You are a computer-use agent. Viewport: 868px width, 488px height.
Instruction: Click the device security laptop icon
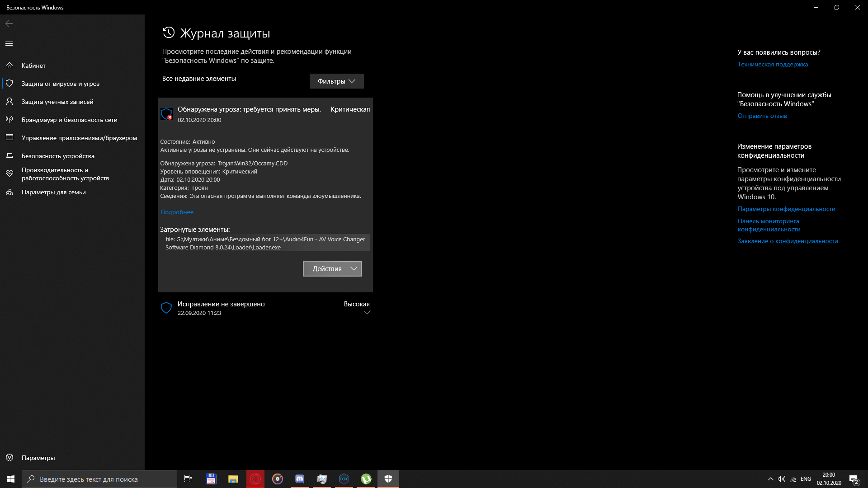[x=9, y=156]
